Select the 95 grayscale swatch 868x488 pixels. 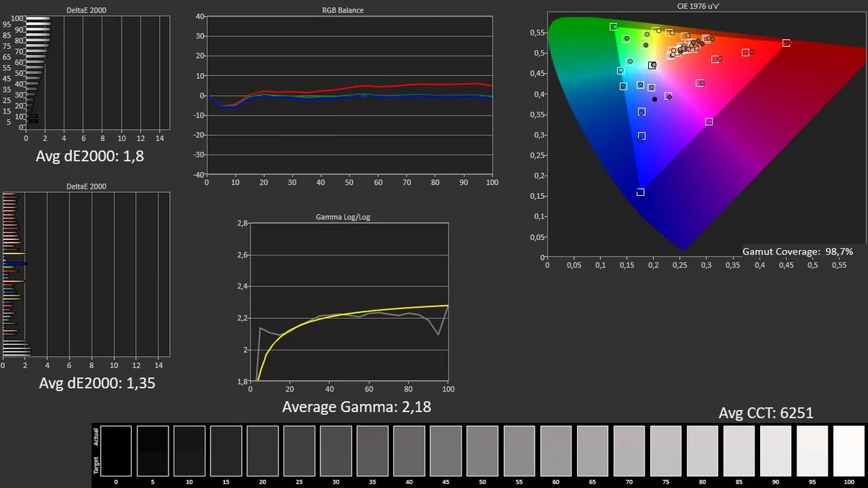(812, 450)
